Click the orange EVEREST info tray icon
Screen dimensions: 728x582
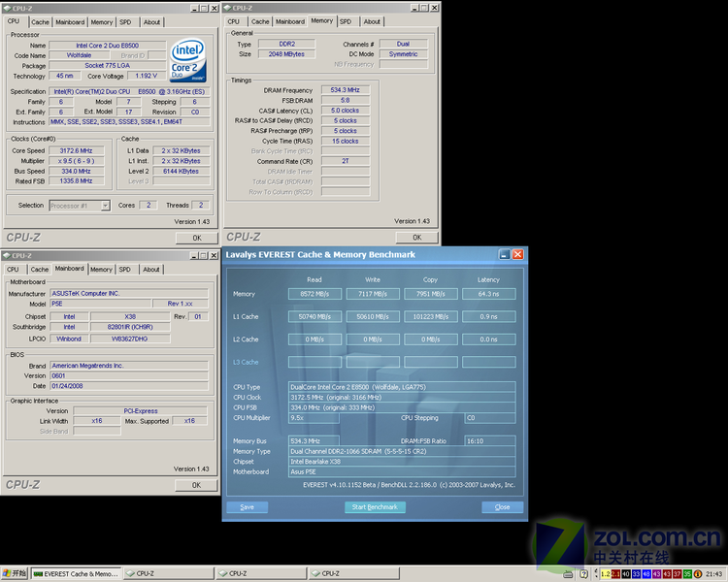697,574
